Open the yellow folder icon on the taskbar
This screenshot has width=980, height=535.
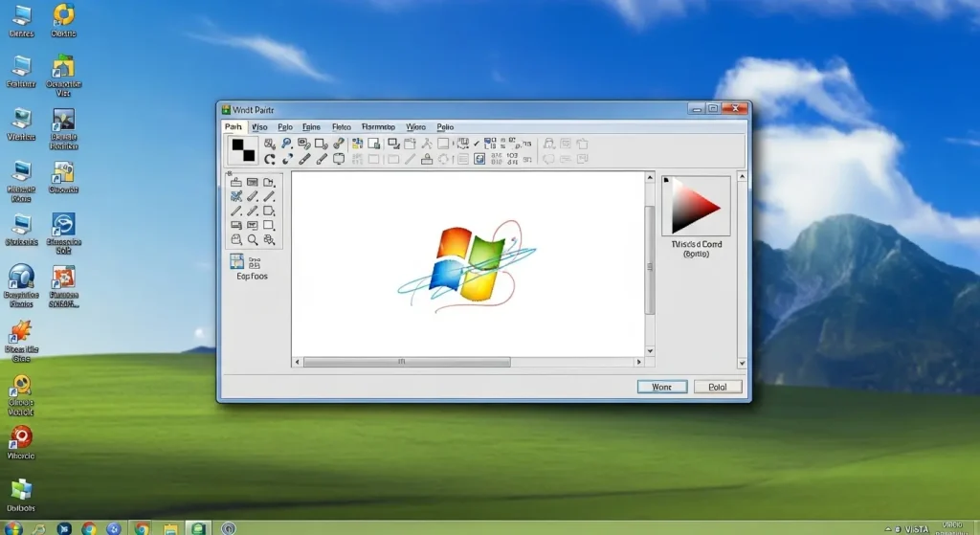click(170, 528)
